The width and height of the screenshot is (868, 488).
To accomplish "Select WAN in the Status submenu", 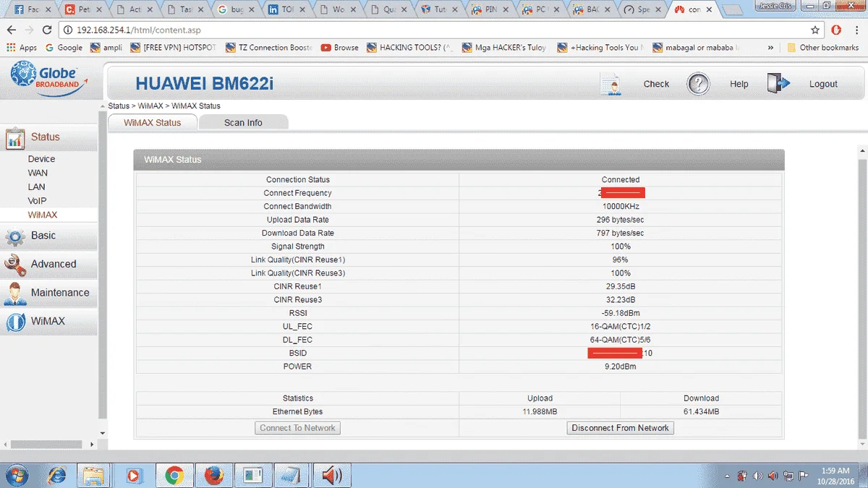I will click(38, 173).
